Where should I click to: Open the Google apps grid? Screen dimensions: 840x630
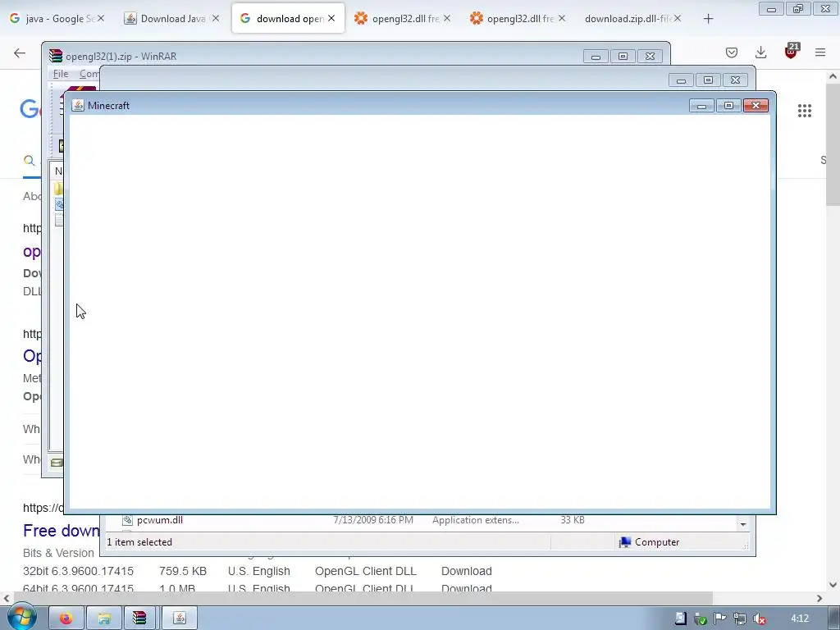point(805,111)
